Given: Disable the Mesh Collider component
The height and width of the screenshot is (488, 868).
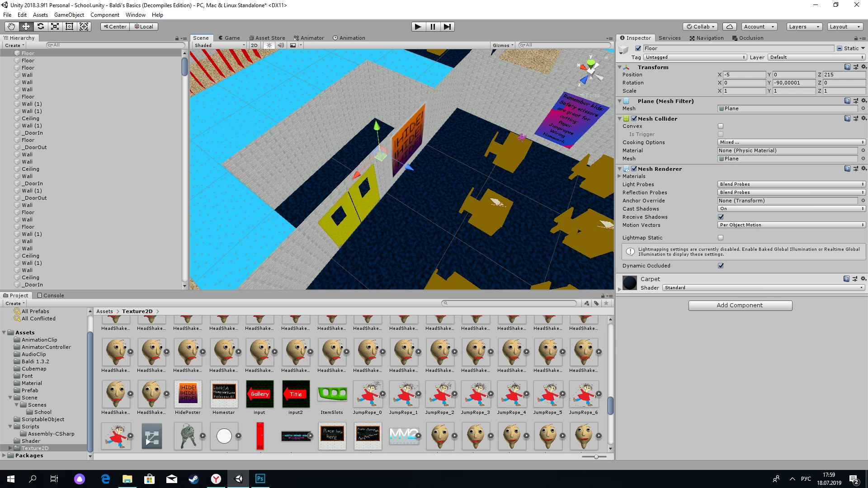Looking at the screenshot, I should [634, 118].
